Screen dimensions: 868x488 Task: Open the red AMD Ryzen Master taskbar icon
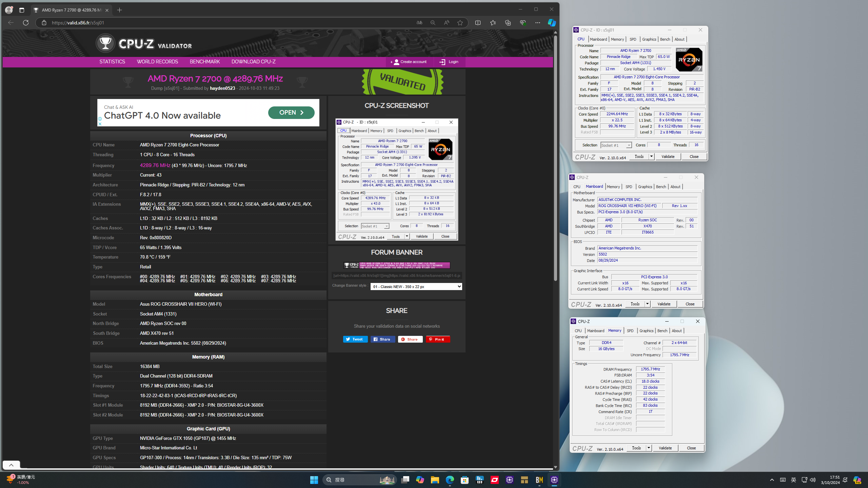495,480
